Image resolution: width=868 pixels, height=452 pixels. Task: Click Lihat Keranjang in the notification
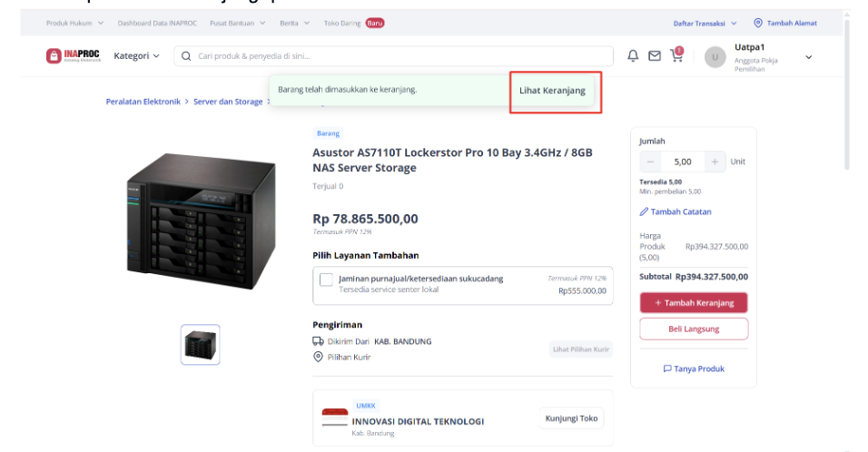pos(552,91)
